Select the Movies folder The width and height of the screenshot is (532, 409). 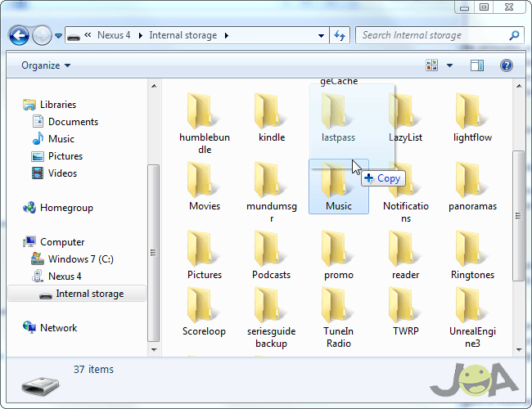pyautogui.click(x=205, y=187)
